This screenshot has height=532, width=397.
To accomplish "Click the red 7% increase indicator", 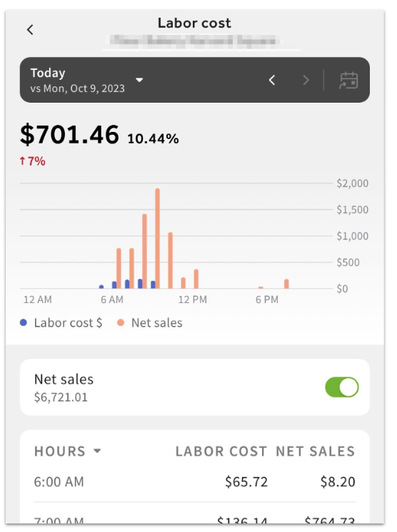I will [x=33, y=161].
